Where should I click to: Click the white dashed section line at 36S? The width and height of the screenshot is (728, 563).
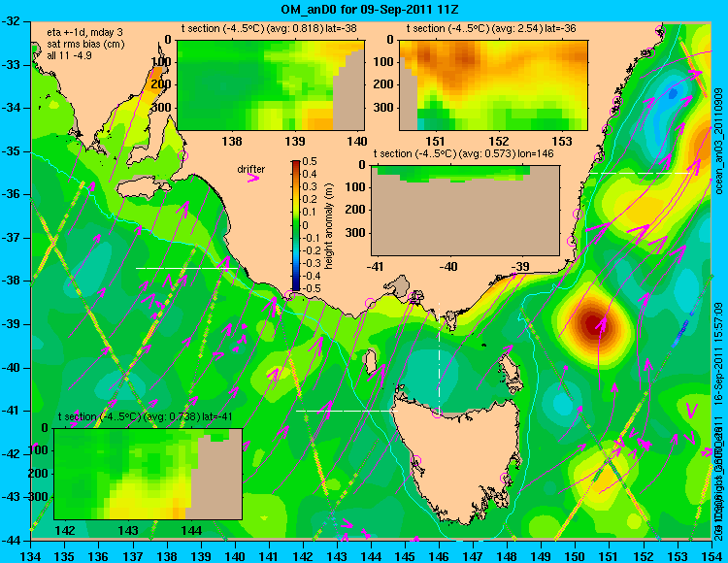(640, 173)
